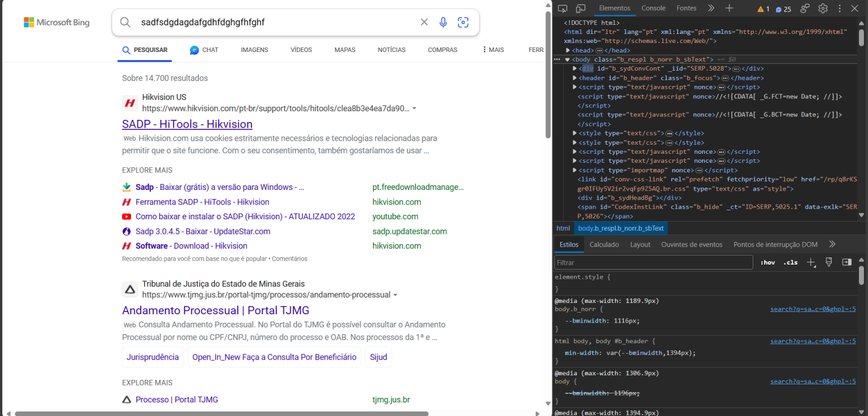
Task: Click the Filtrar styles filter field
Action: pos(653,262)
